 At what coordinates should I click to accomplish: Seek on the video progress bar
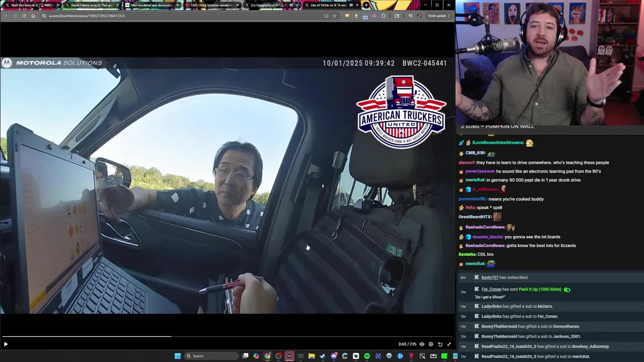(x=227, y=337)
